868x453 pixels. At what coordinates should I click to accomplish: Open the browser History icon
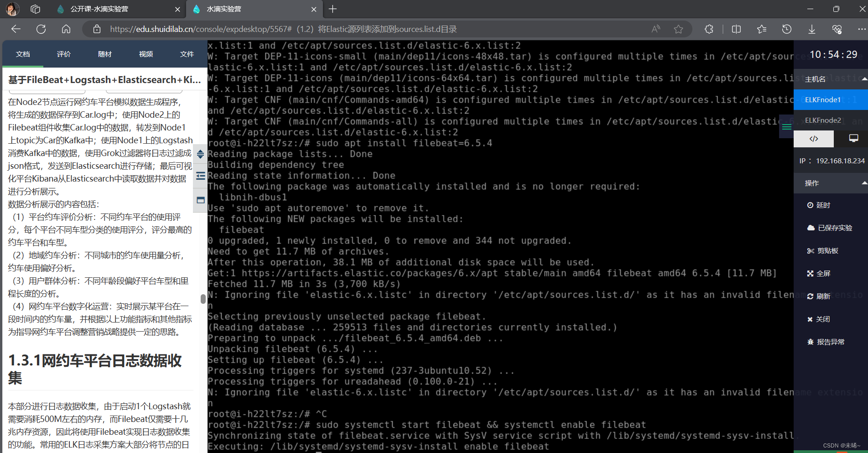pyautogui.click(x=787, y=29)
